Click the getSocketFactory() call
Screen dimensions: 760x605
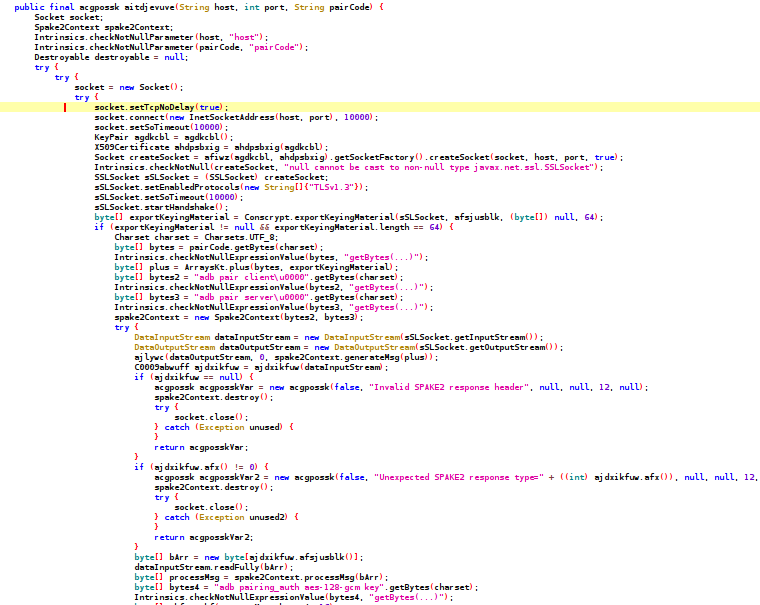tap(377, 158)
